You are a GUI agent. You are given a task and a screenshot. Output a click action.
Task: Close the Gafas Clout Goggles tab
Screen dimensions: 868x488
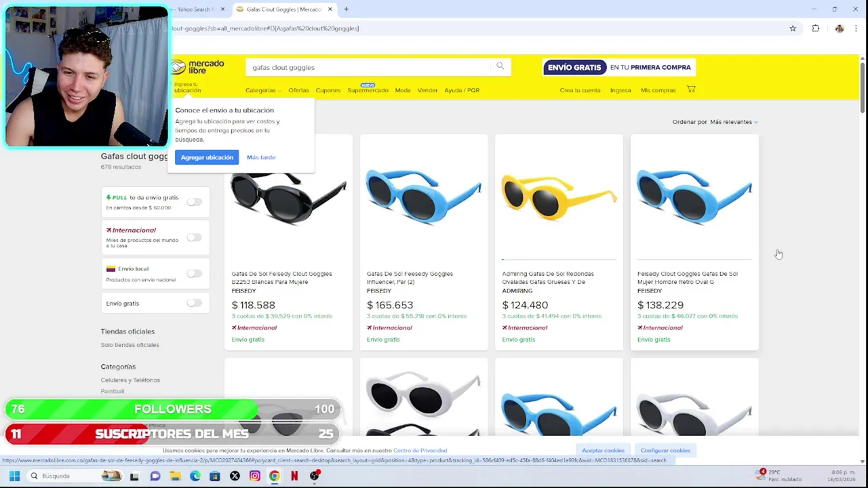pos(330,9)
